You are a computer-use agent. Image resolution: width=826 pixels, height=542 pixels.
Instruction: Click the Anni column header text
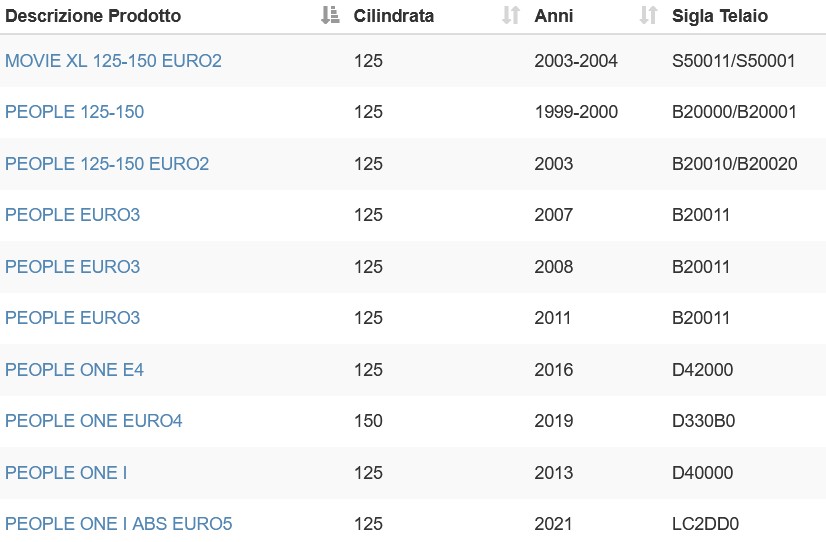(x=554, y=16)
